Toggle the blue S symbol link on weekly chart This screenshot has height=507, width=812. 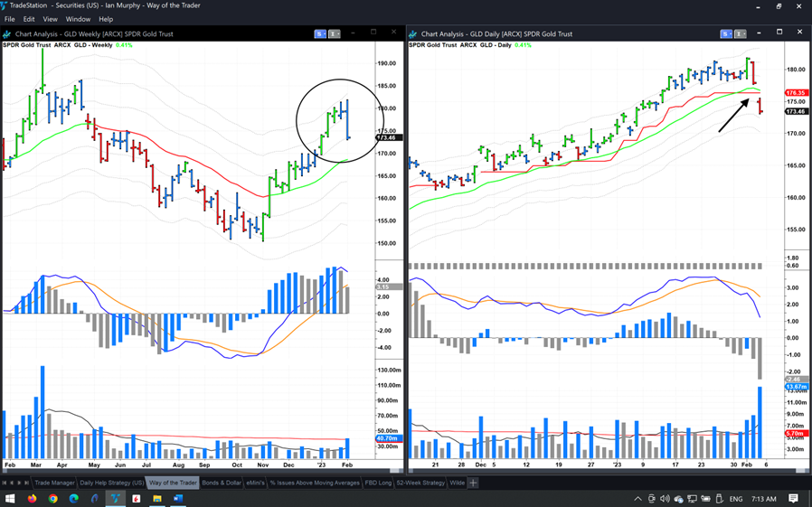click(x=320, y=33)
